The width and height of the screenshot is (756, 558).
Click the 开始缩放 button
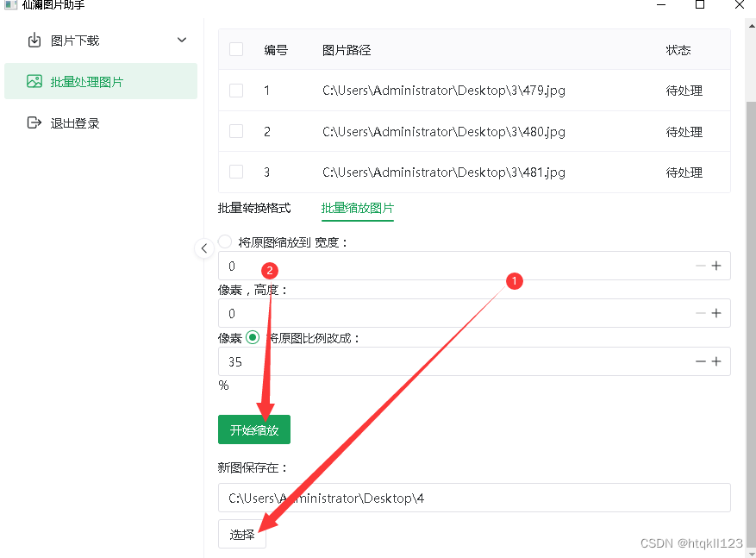pos(254,429)
